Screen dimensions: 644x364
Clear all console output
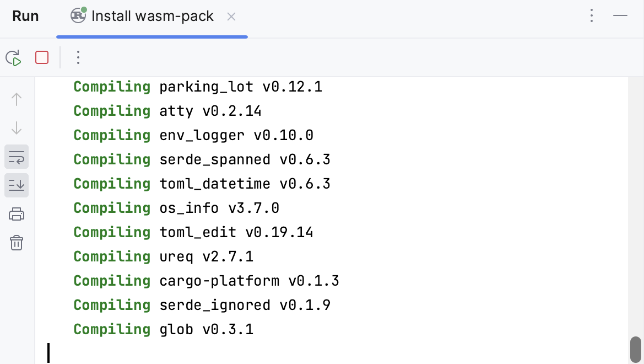[x=17, y=243]
